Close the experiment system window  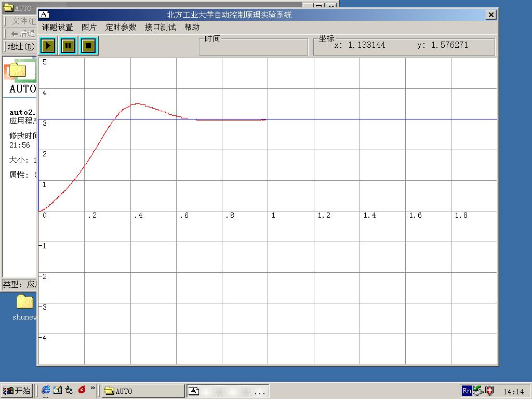[x=491, y=15]
